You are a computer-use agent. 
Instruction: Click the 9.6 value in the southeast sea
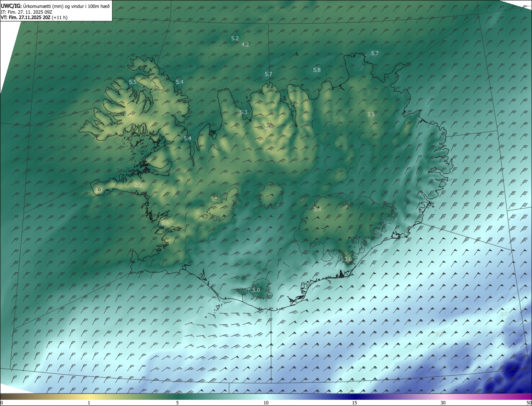pos(504,314)
